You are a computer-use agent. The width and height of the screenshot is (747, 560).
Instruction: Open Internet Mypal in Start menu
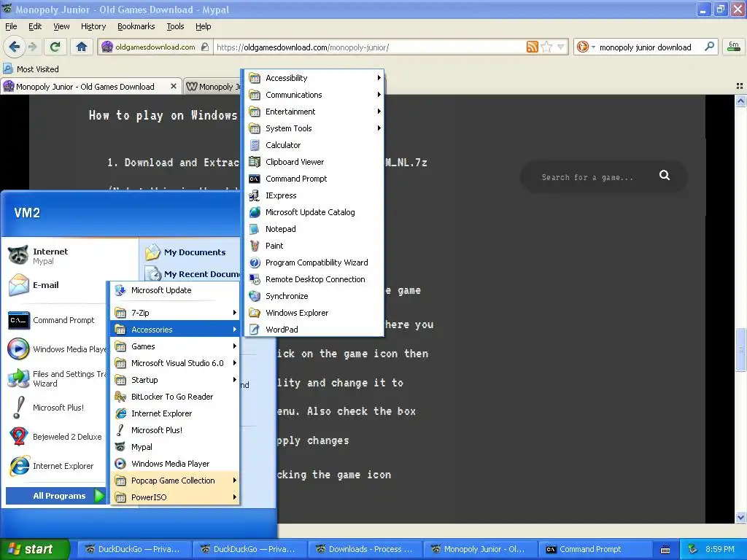(x=56, y=256)
